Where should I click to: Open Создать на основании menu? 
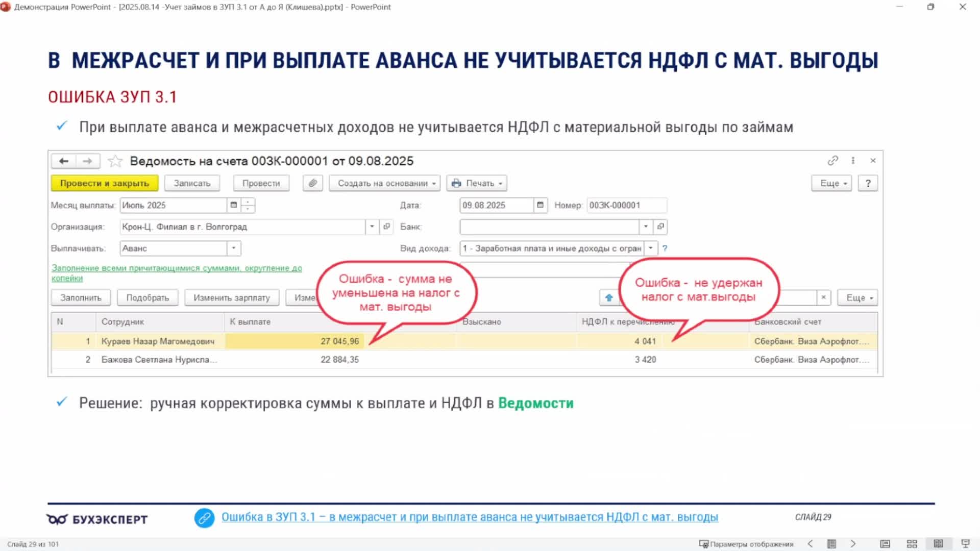tap(384, 183)
